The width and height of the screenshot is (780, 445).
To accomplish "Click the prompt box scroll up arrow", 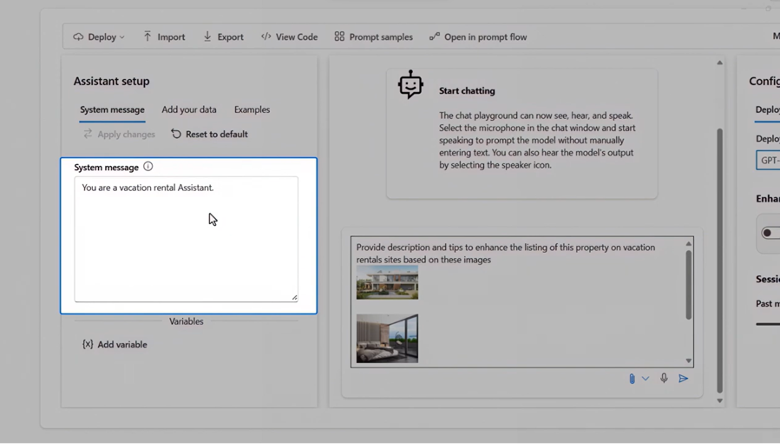I will coord(688,244).
